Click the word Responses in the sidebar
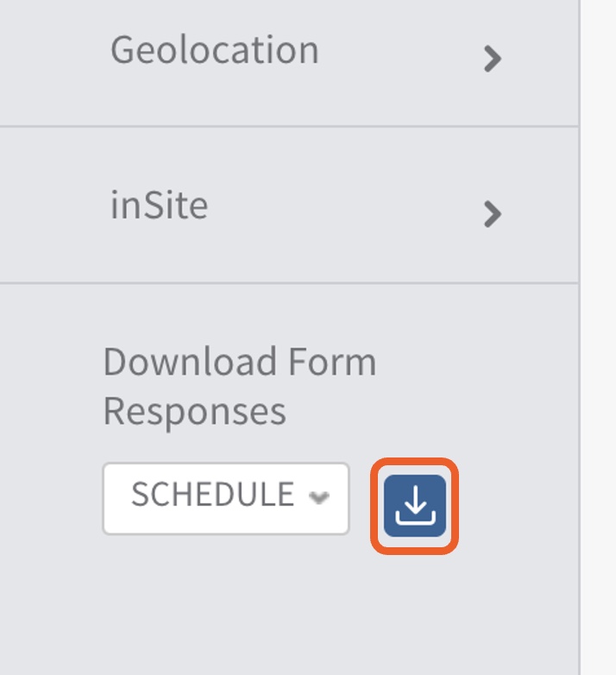The width and height of the screenshot is (616, 675). pyautogui.click(x=194, y=412)
